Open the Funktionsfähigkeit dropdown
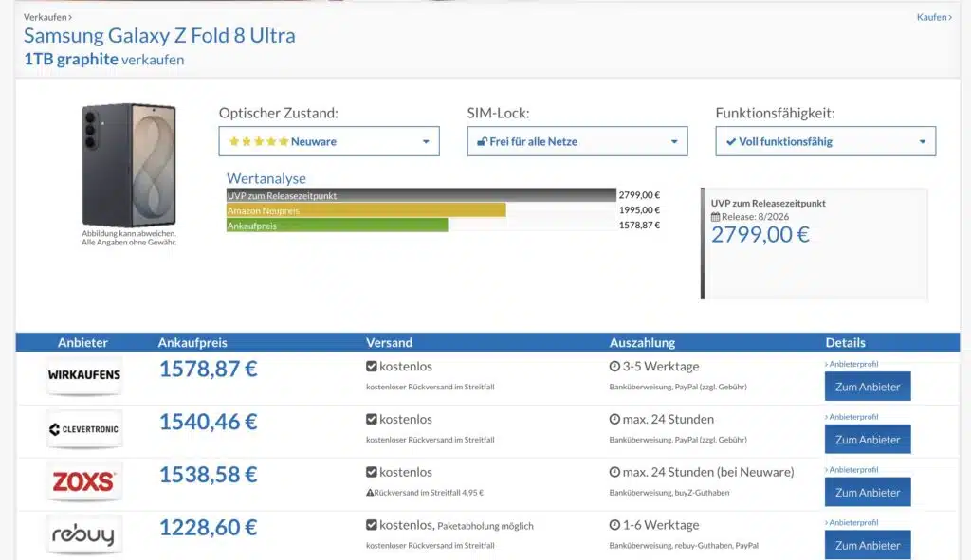 point(826,142)
